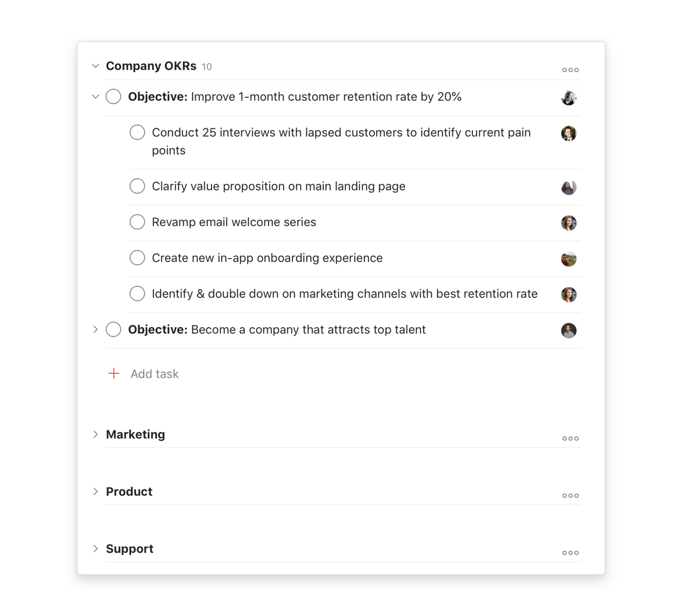Screen dimensions: 690x616
Task: Click the red plus icon next to Add task
Action: click(x=114, y=374)
